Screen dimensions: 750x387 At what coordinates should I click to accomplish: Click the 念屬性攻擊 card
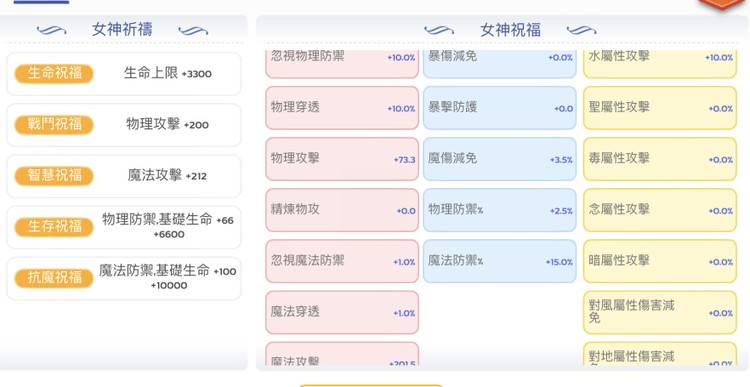(660, 210)
